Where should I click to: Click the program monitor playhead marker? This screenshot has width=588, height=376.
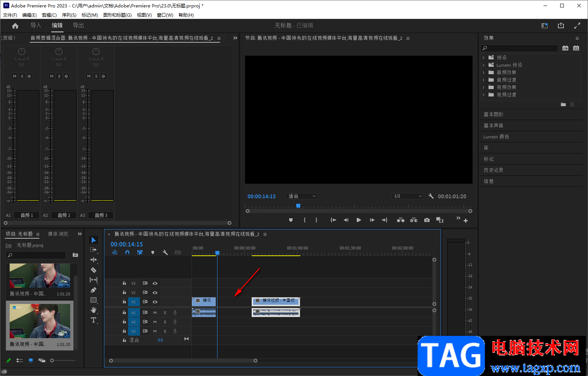[298, 206]
